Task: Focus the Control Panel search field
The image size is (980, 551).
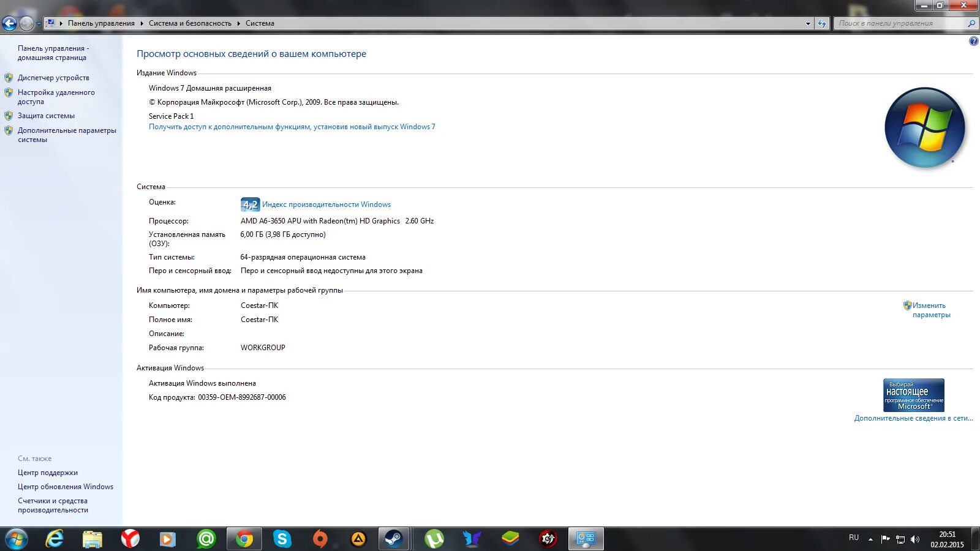Action: (x=899, y=23)
